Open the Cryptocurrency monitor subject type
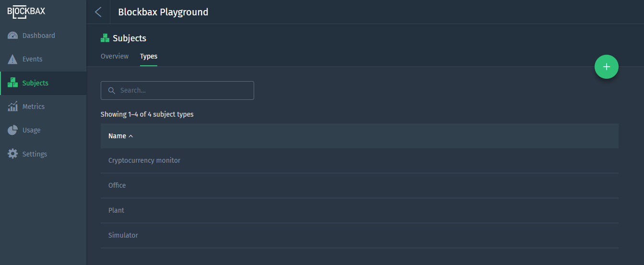The width and height of the screenshot is (644, 265). pyautogui.click(x=360, y=160)
